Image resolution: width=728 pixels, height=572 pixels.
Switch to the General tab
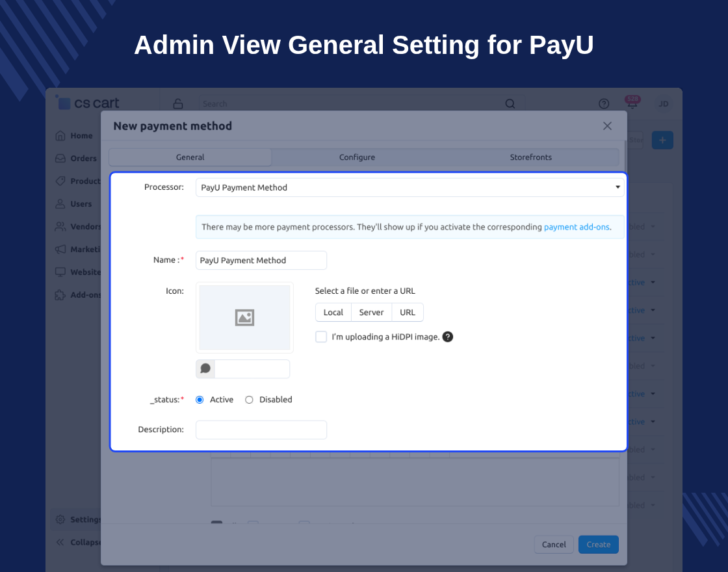(190, 157)
